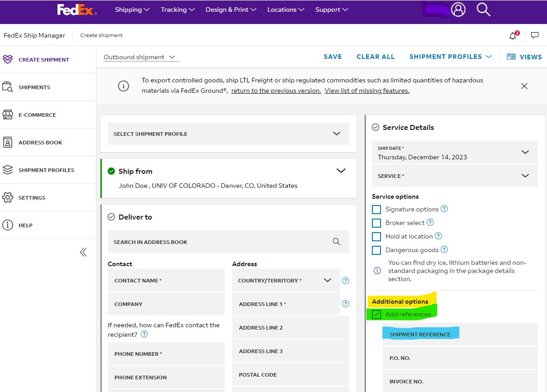Click the search magnifier in the header
This screenshot has height=392, width=547.
483,10
